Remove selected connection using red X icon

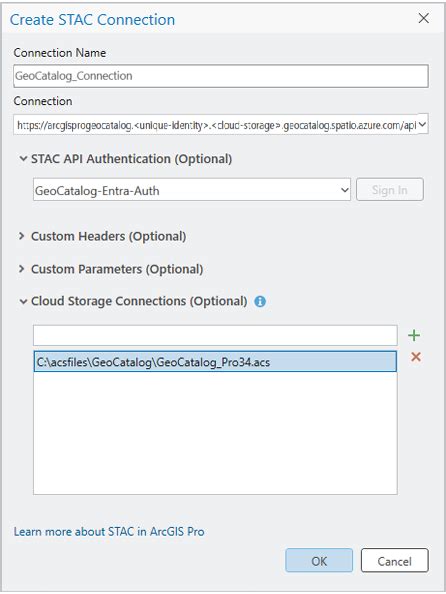point(416,356)
